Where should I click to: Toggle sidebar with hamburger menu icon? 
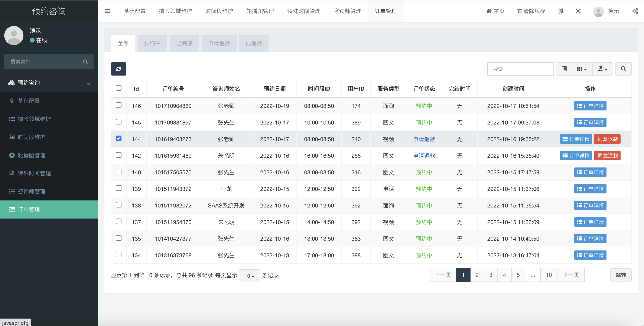click(107, 11)
